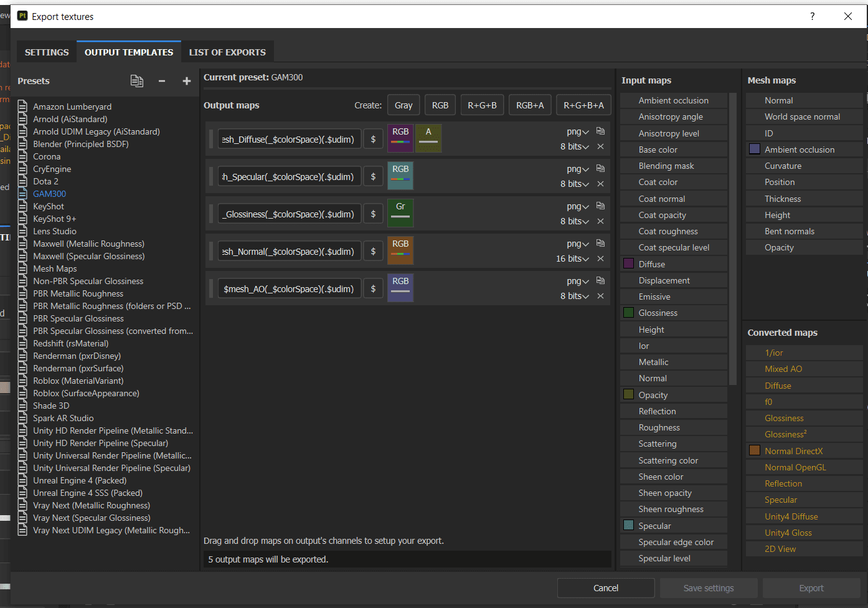Delete the Diffuse output map row
The height and width of the screenshot is (608, 868).
tap(600, 146)
